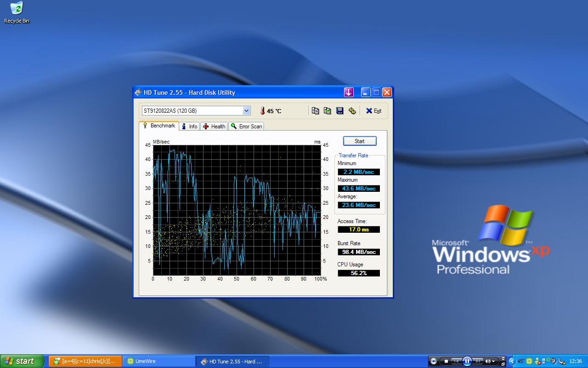Select the Benchmark tab
The image size is (588, 368).
pyautogui.click(x=159, y=126)
